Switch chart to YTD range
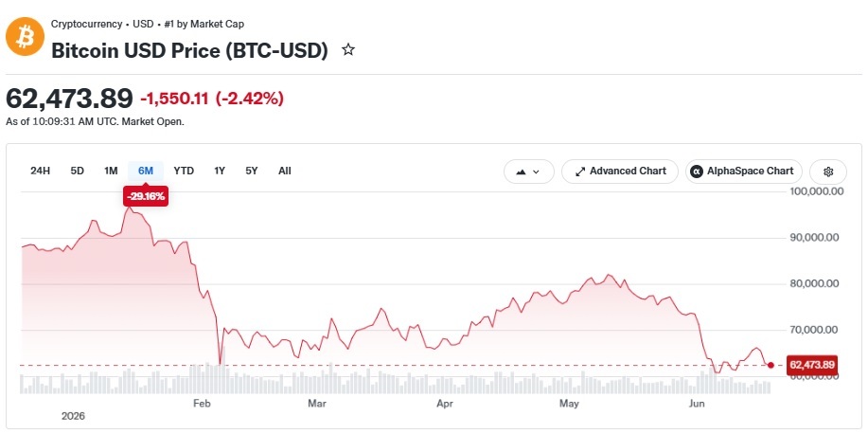The width and height of the screenshot is (868, 434). pyautogui.click(x=184, y=171)
